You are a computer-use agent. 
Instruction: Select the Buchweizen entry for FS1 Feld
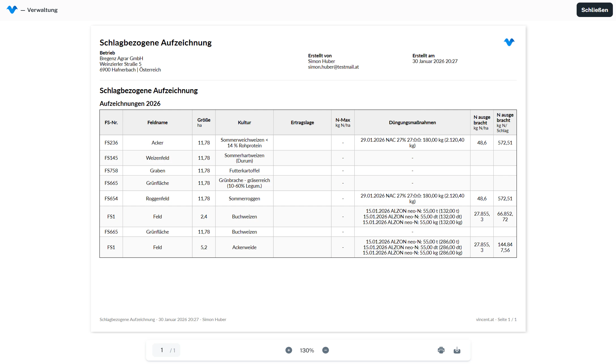[244, 217]
